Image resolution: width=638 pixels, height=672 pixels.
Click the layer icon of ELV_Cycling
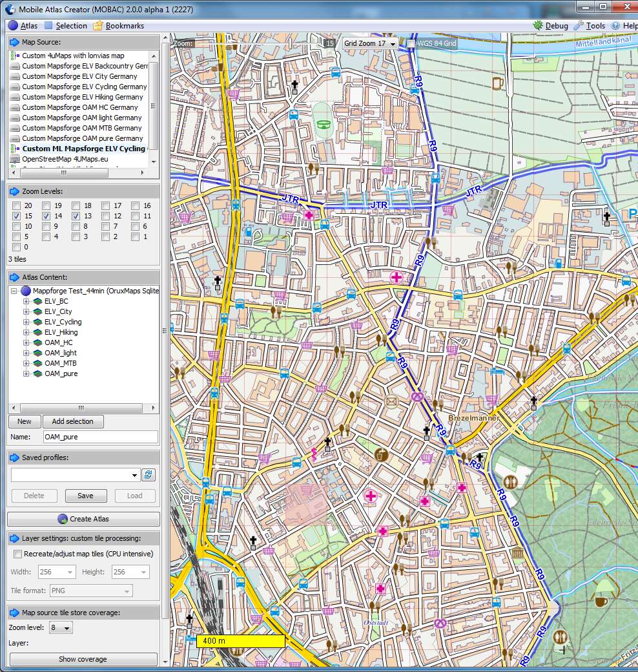37,322
